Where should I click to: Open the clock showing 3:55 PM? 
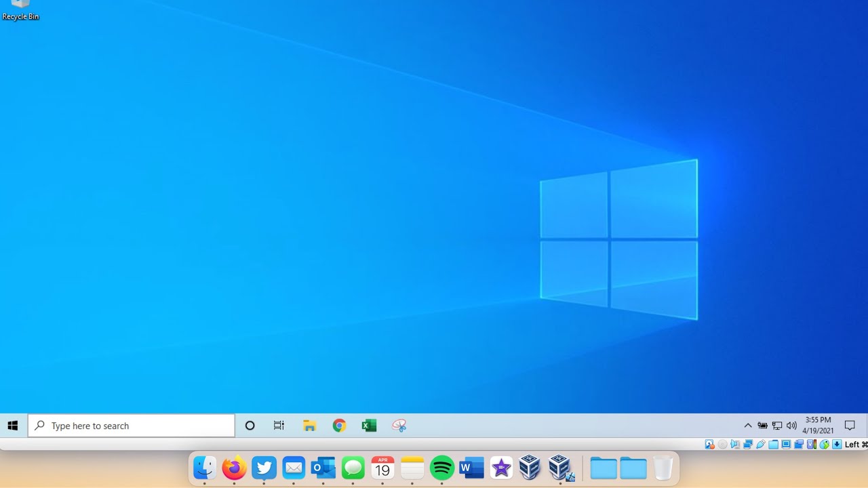[x=818, y=426]
